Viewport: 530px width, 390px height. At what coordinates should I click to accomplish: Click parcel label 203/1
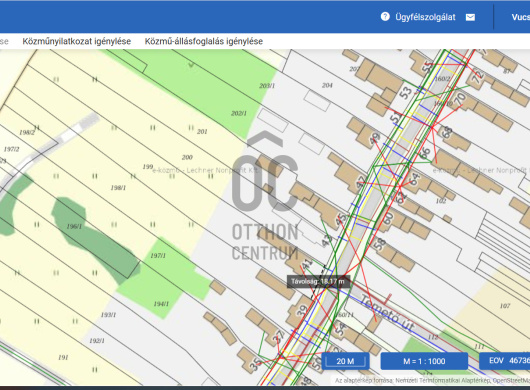click(267, 86)
